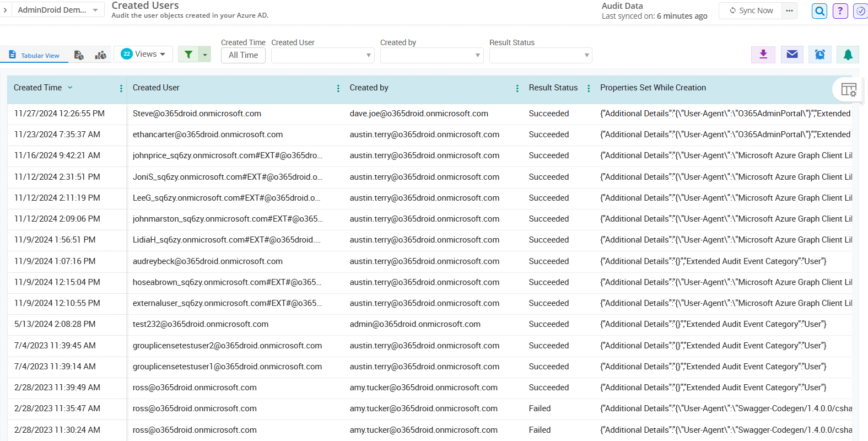Open the help question mark icon

pyautogui.click(x=840, y=11)
